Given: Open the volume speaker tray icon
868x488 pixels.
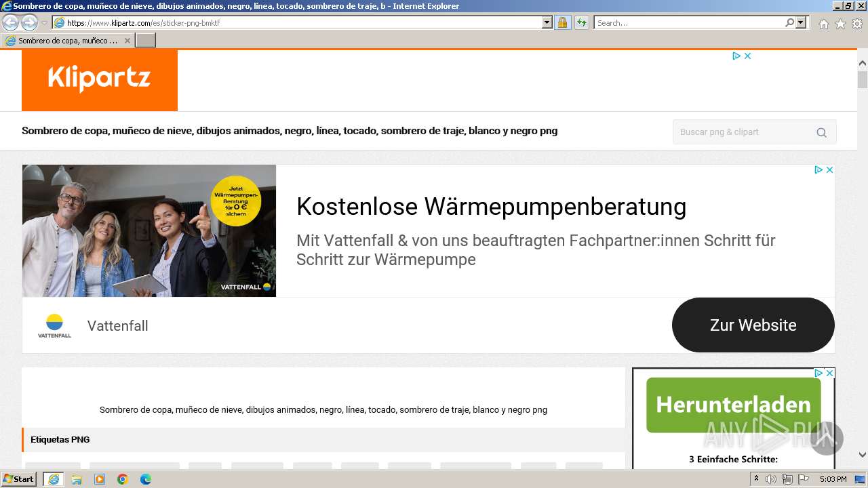Looking at the screenshot, I should pos(771,479).
